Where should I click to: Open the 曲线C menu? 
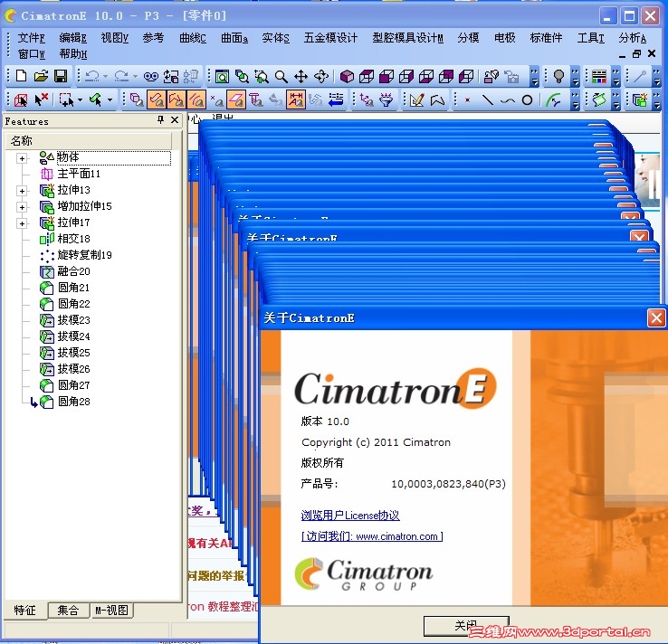click(193, 38)
